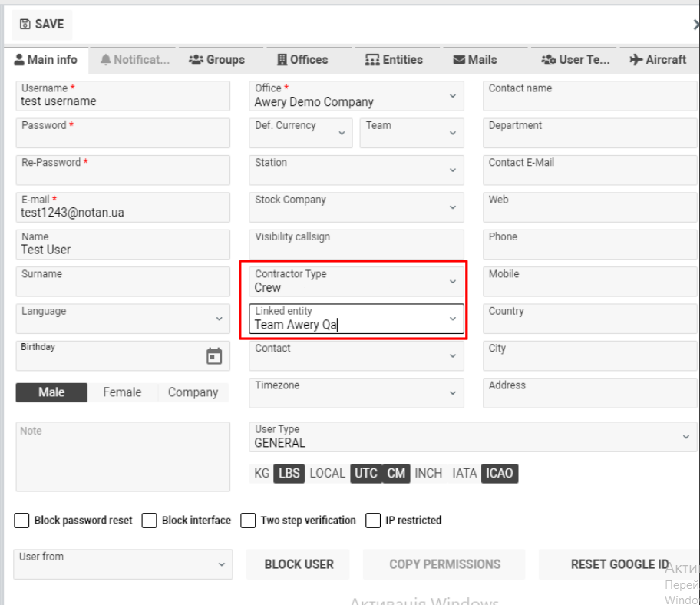Open the Language dropdown

point(219,319)
